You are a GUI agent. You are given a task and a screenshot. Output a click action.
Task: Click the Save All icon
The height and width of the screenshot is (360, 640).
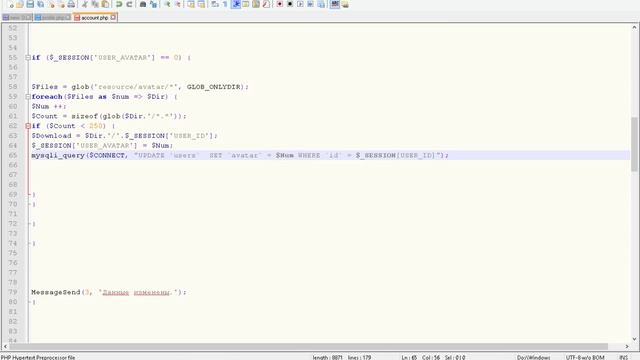[x=40, y=4]
